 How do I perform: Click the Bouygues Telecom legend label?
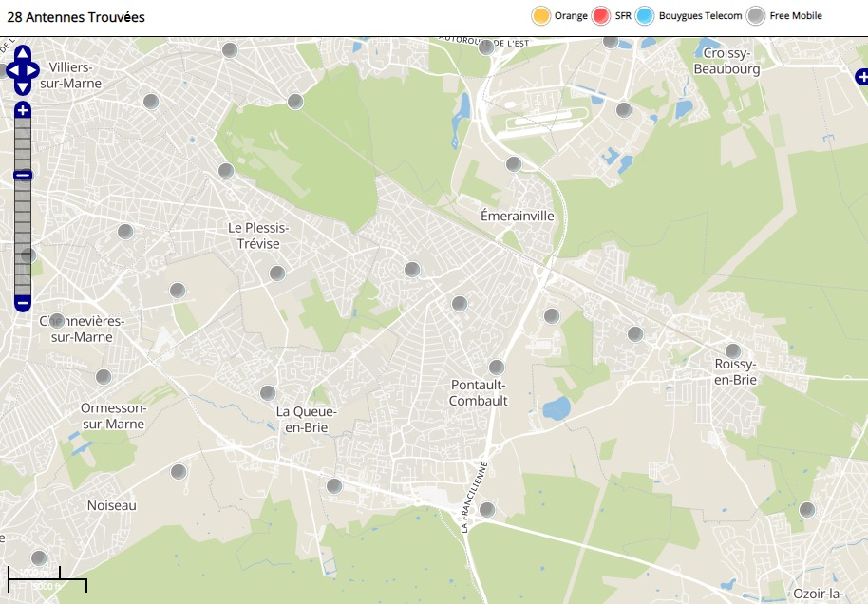point(700,15)
